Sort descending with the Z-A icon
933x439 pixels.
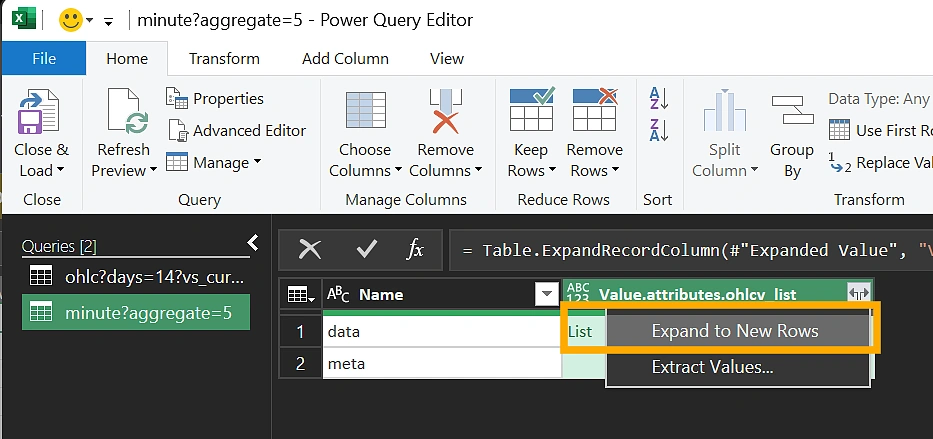[x=658, y=130]
